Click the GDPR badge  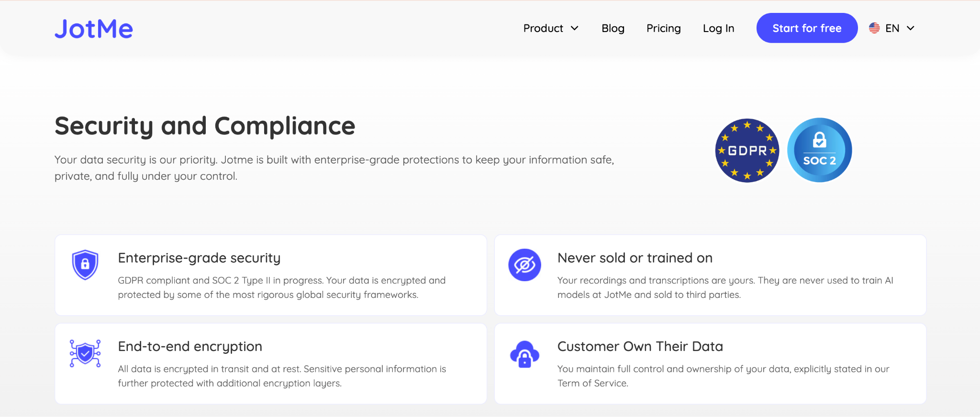pos(747,150)
